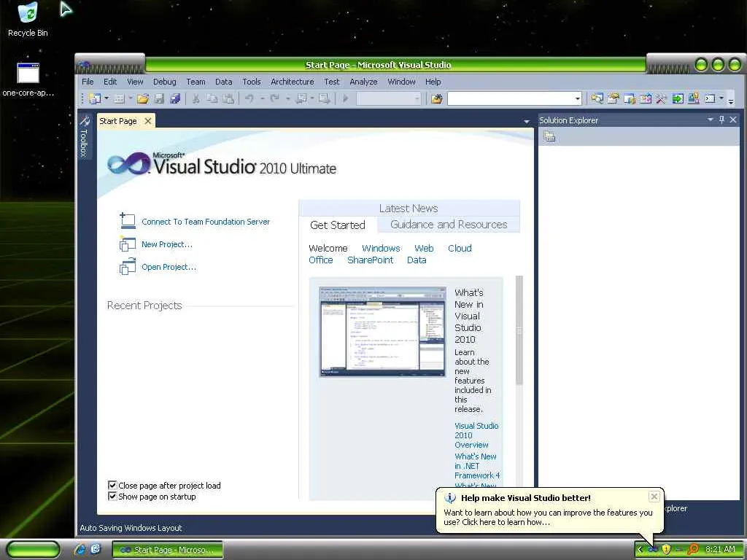Select the Cloud category link
Screen dimensions: 747x560
click(x=460, y=249)
